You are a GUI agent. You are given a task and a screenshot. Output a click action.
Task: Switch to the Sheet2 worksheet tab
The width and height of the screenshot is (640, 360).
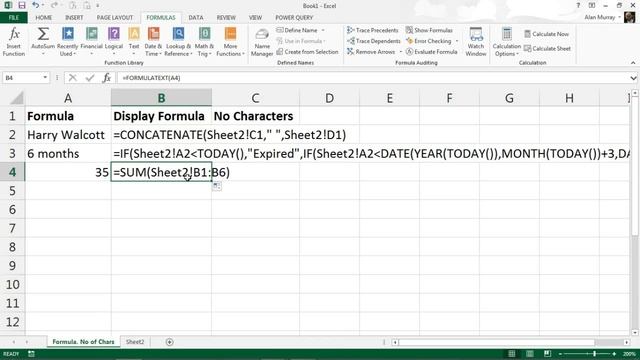[x=135, y=342]
